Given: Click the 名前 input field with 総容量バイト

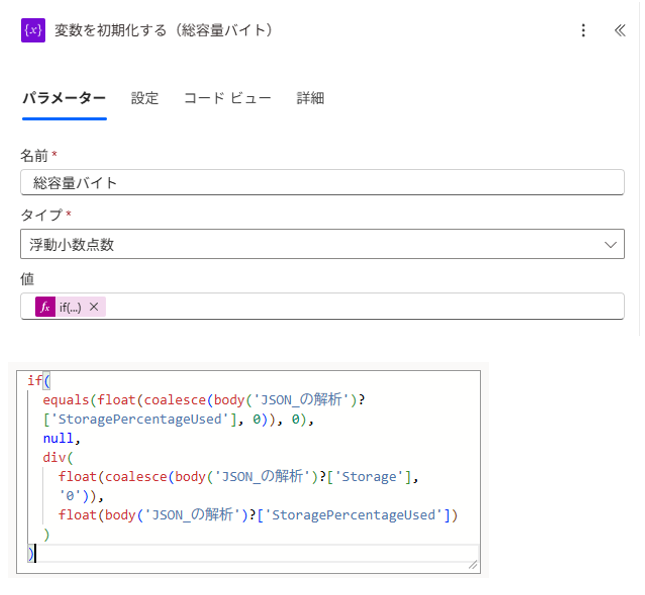Looking at the screenshot, I should (322, 182).
